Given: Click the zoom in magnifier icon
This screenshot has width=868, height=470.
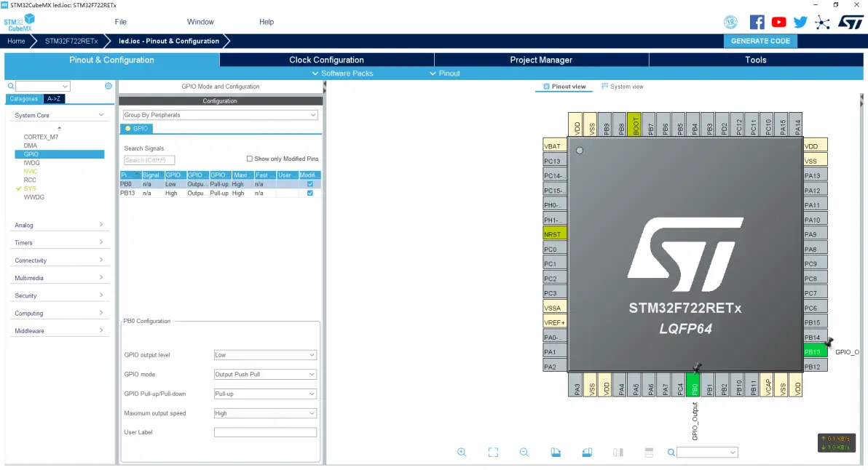Looking at the screenshot, I should click(x=462, y=453).
